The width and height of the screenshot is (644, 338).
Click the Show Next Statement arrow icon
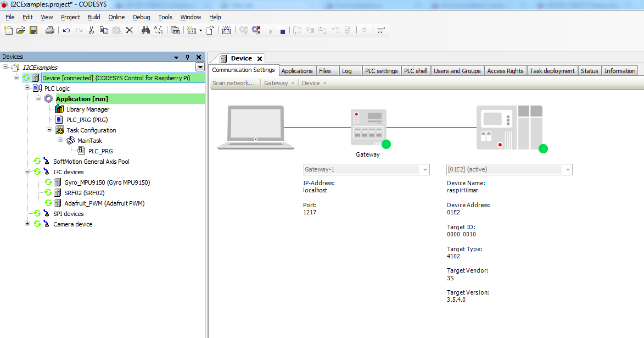(364, 30)
